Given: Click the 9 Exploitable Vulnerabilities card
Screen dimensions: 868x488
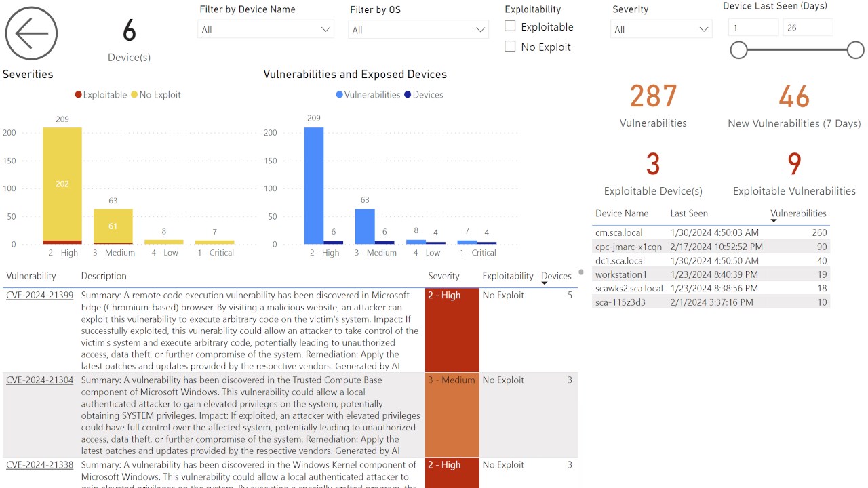Looking at the screenshot, I should click(794, 174).
